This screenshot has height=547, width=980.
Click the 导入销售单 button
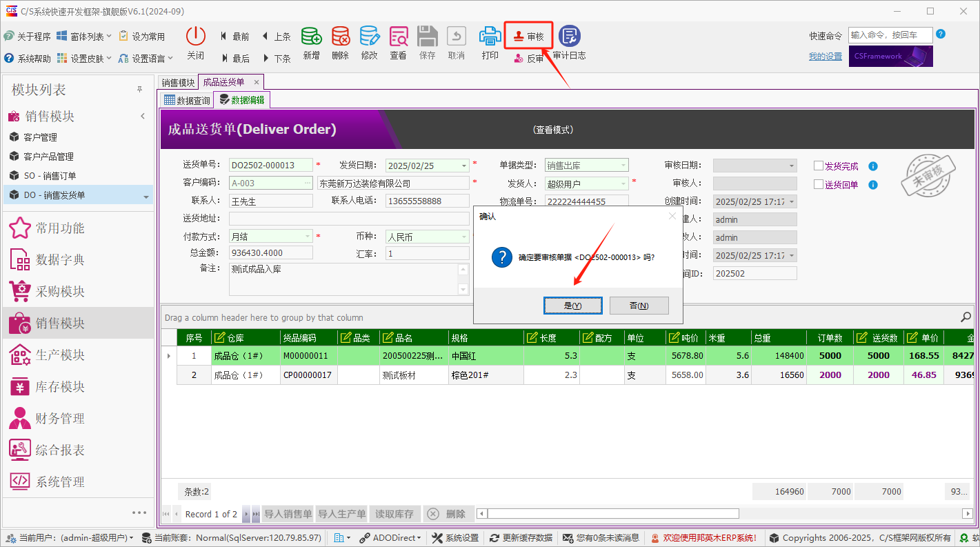pyautogui.click(x=288, y=514)
